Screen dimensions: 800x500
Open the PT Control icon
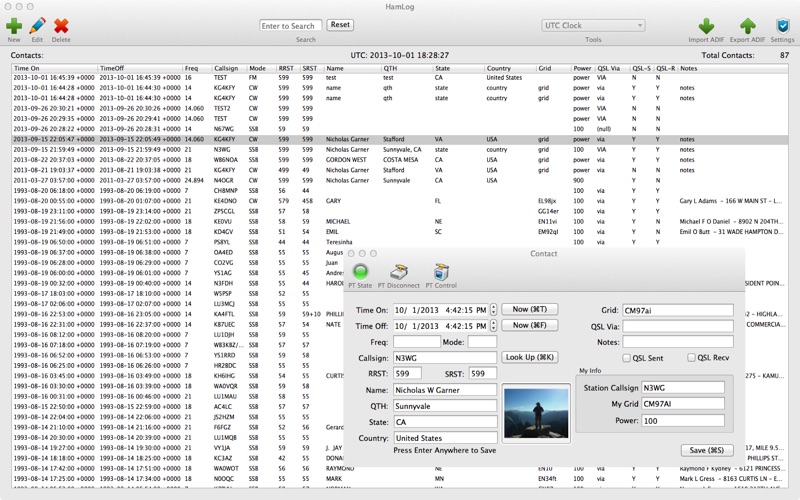[441, 272]
